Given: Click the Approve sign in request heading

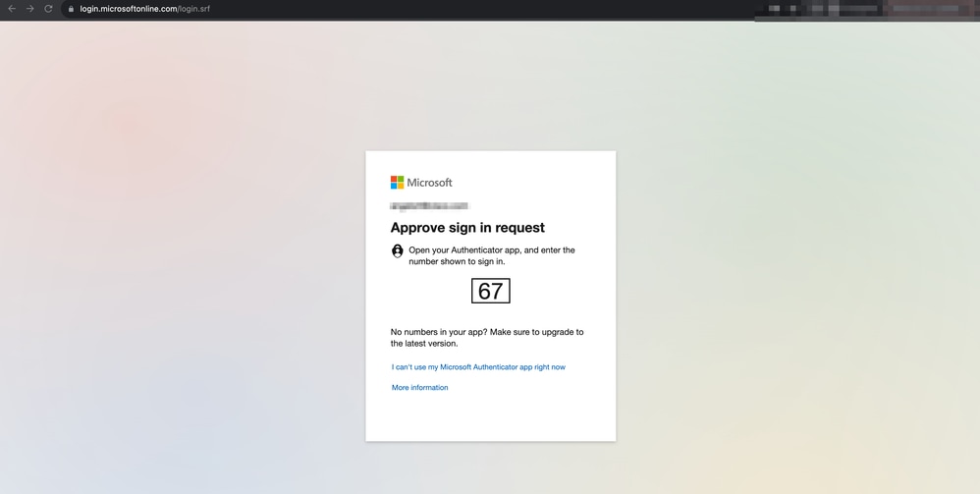Looking at the screenshot, I should pos(467,228).
